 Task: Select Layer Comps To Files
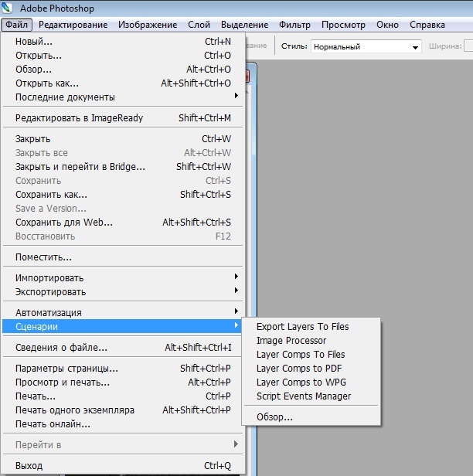[x=301, y=355]
